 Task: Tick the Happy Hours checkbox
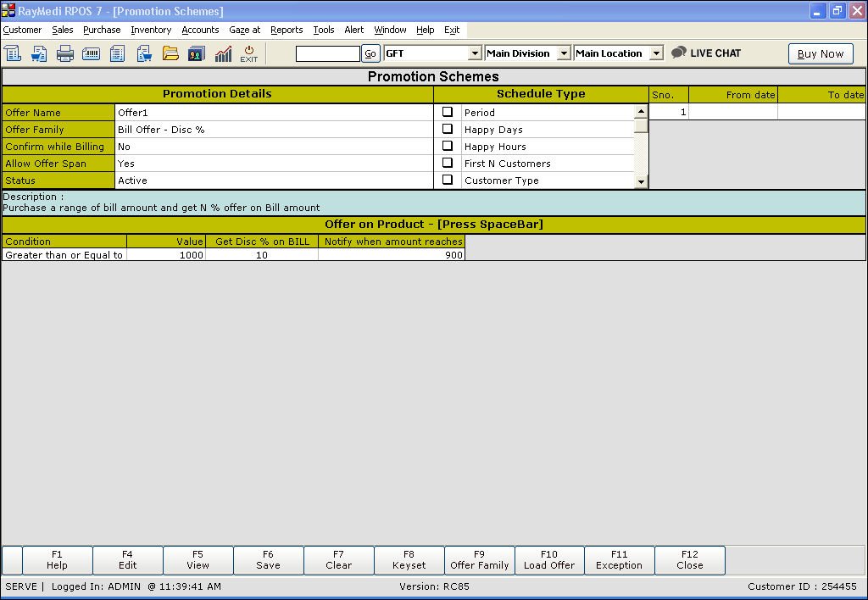[x=448, y=146]
